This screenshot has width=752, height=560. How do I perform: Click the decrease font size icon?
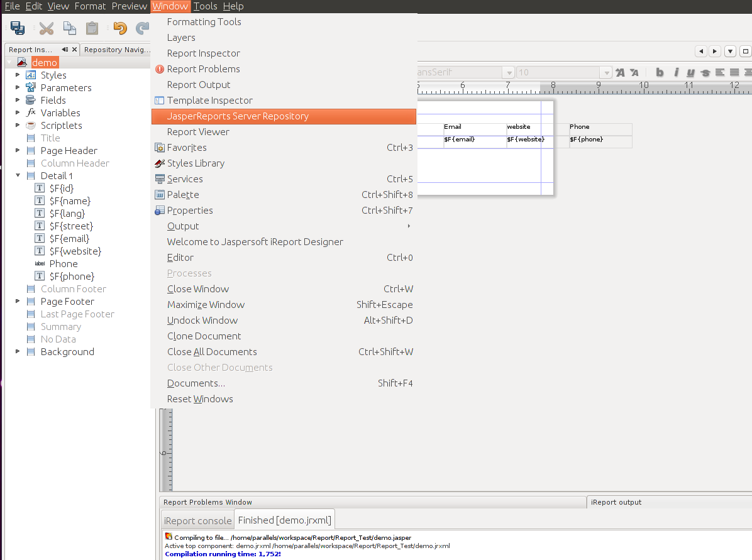(x=634, y=72)
